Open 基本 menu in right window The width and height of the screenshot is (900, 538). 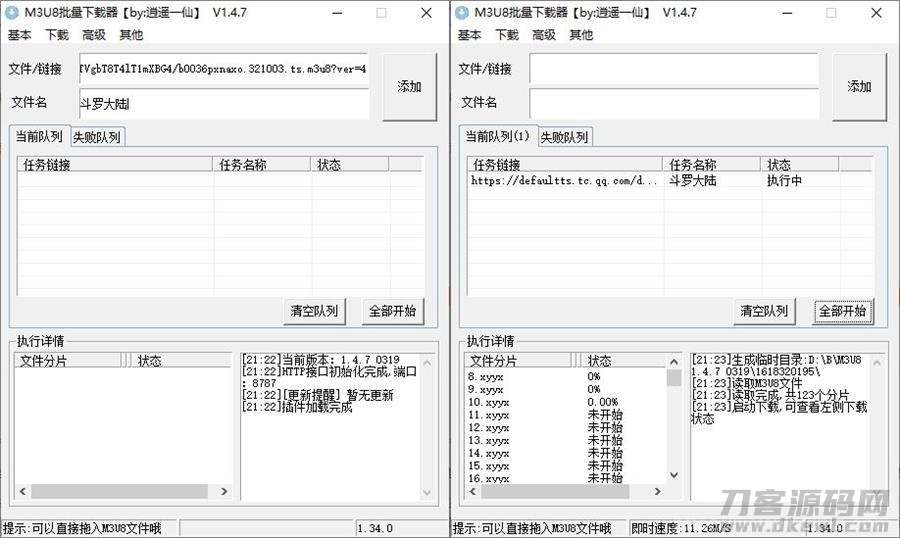tap(469, 35)
